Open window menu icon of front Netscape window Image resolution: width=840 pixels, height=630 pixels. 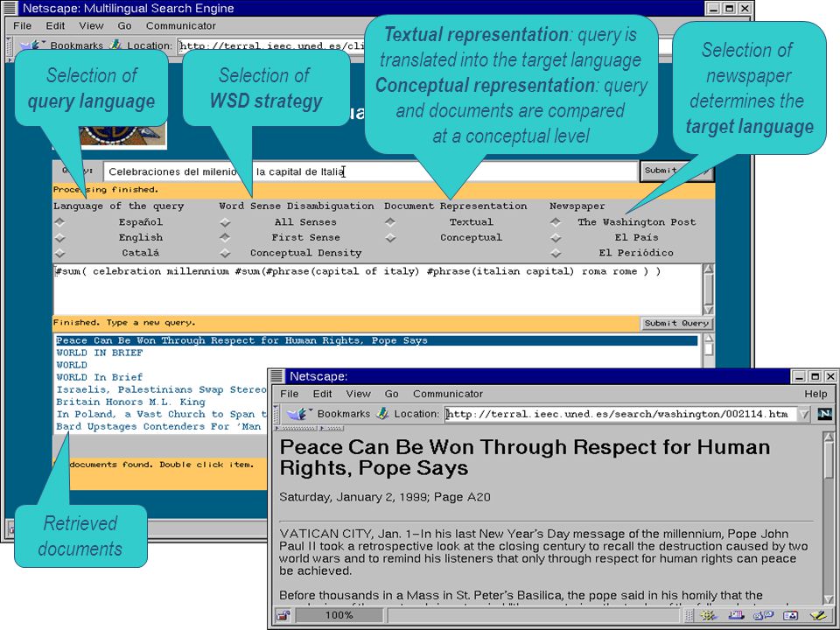[277, 376]
